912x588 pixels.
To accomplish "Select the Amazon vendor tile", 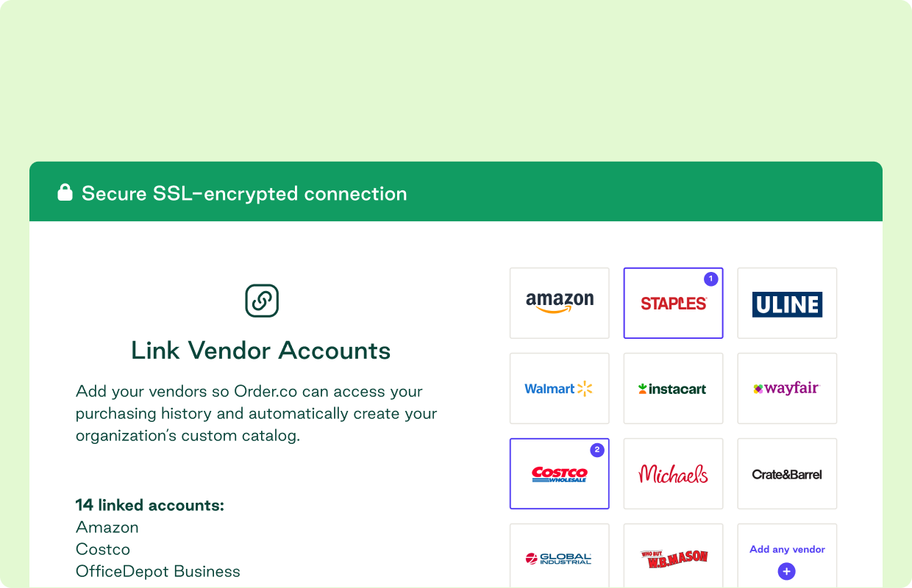I will 560,303.
